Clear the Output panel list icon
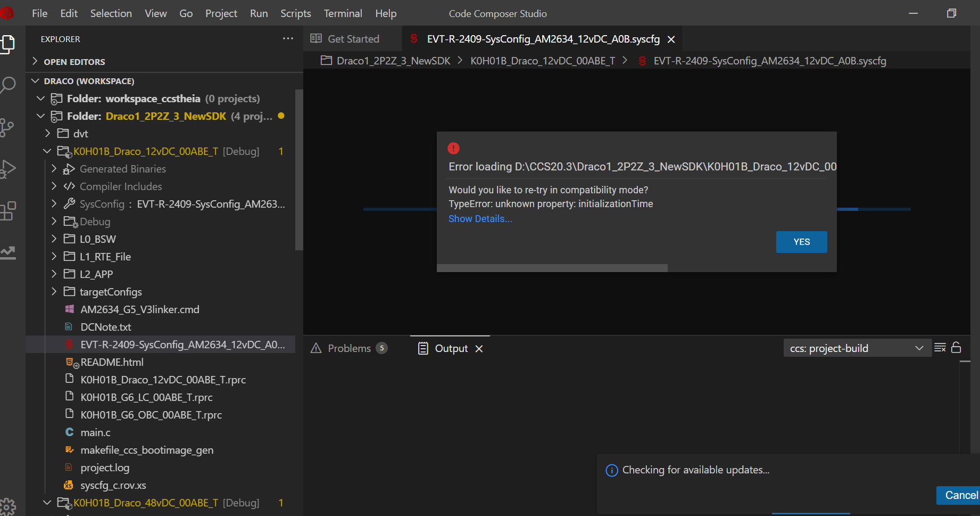Viewport: 980px width, 516px height. pyautogui.click(x=940, y=348)
